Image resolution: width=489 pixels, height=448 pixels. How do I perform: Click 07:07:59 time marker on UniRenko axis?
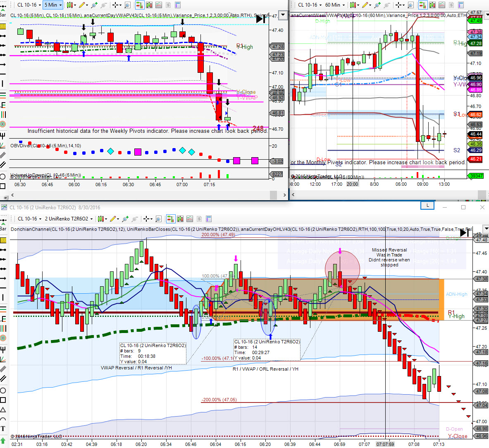(385, 444)
